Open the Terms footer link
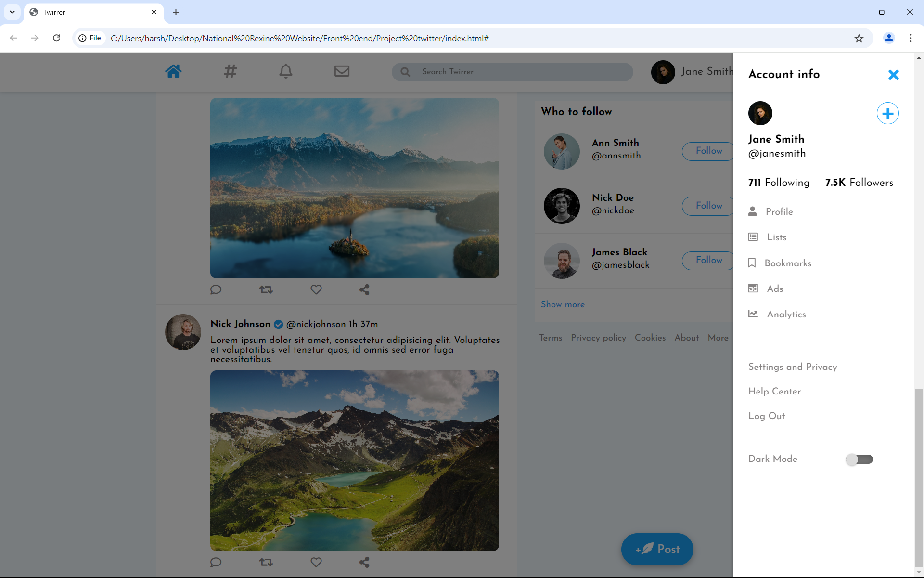 [551, 338]
